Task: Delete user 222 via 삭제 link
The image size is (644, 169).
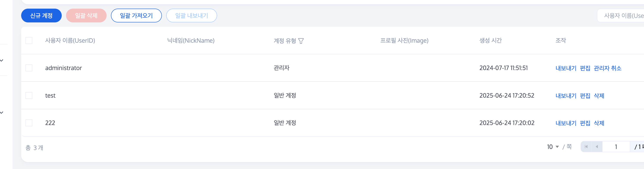Action: pyautogui.click(x=599, y=123)
